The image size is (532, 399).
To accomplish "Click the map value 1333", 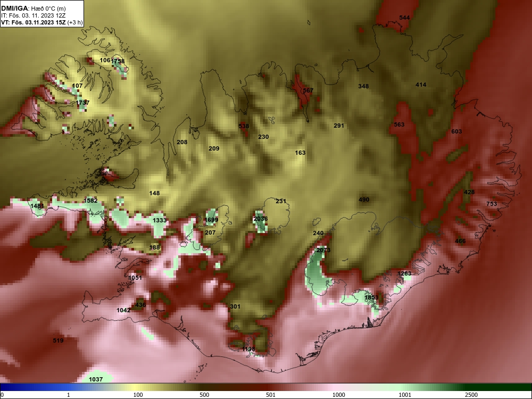I will (160, 220).
